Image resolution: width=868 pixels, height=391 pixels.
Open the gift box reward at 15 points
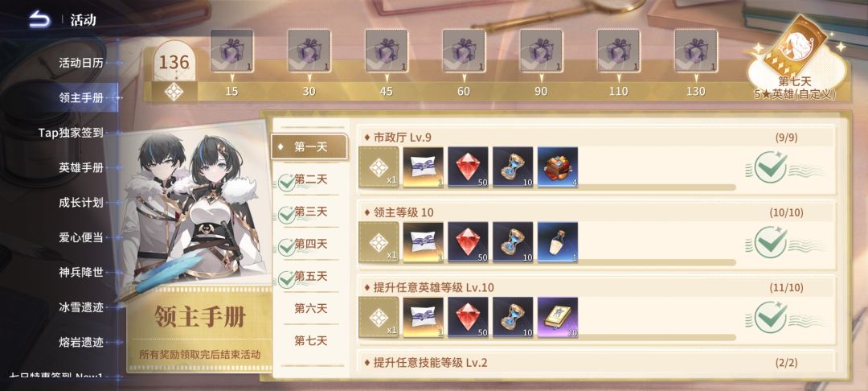click(x=232, y=51)
